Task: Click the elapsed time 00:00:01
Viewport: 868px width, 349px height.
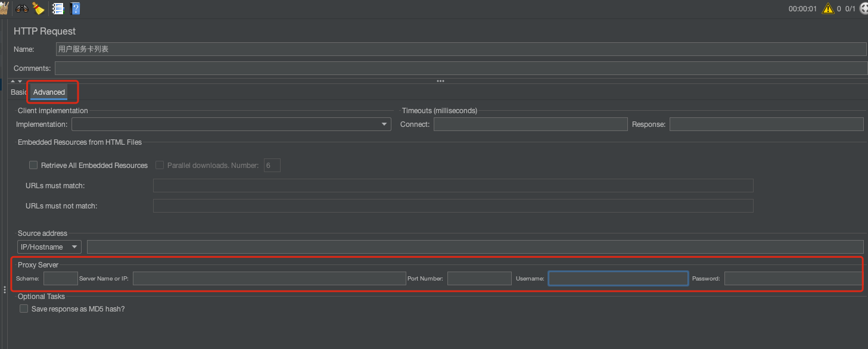Action: point(802,9)
